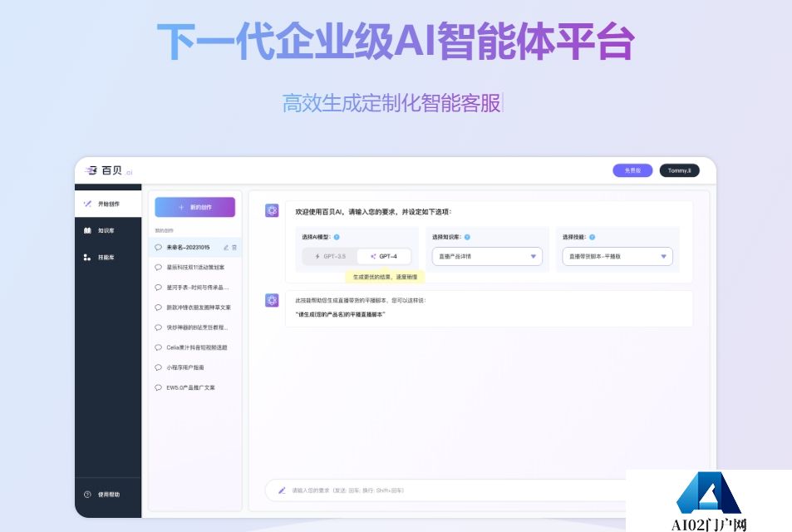
Task: Click the sample prompt text in quotes
Action: [340, 314]
